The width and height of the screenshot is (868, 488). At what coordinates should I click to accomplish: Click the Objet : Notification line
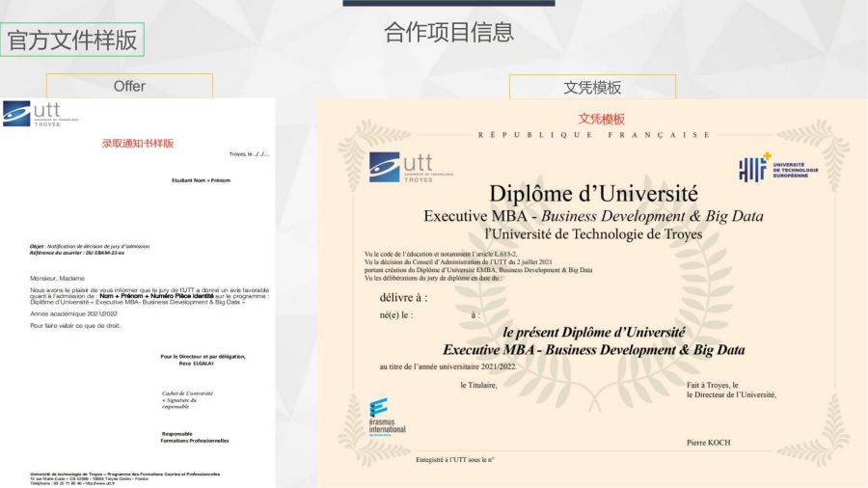[90, 246]
